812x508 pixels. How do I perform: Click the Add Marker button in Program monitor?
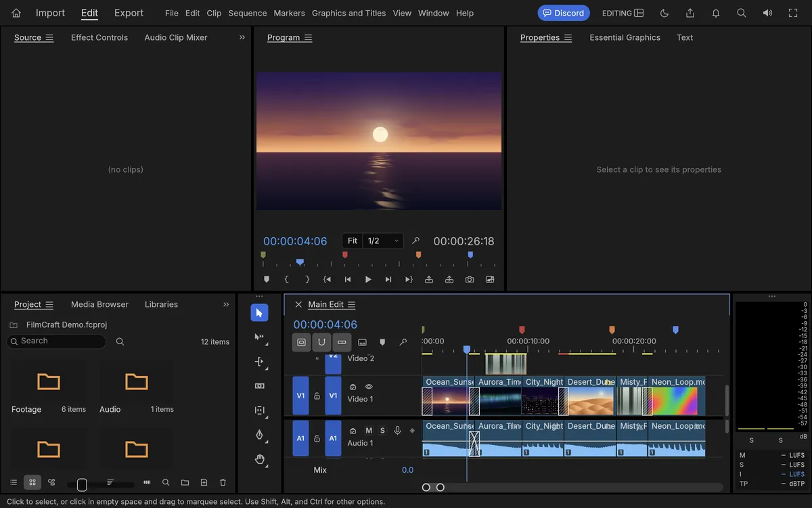click(267, 279)
